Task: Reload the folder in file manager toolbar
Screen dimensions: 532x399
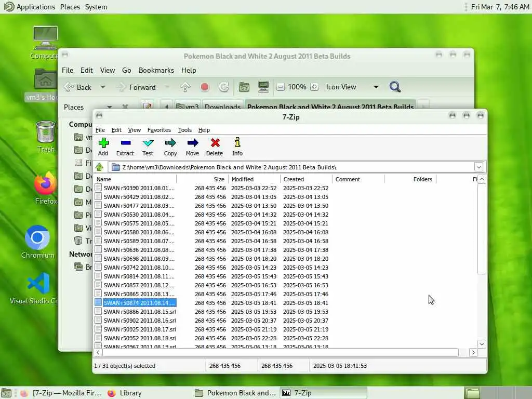Action: [x=223, y=87]
